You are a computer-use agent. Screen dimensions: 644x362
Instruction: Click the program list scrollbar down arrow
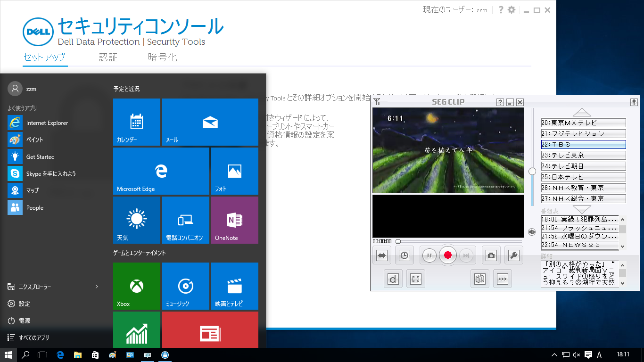click(x=623, y=247)
